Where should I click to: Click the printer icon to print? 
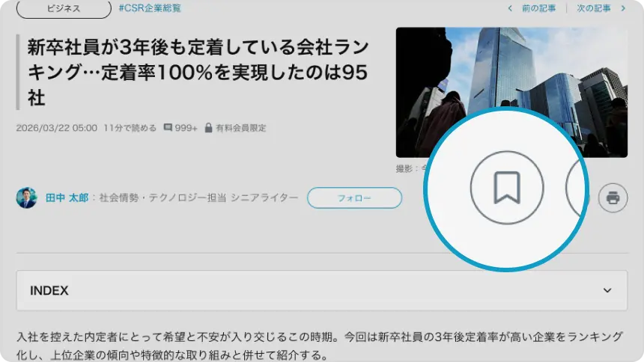613,198
